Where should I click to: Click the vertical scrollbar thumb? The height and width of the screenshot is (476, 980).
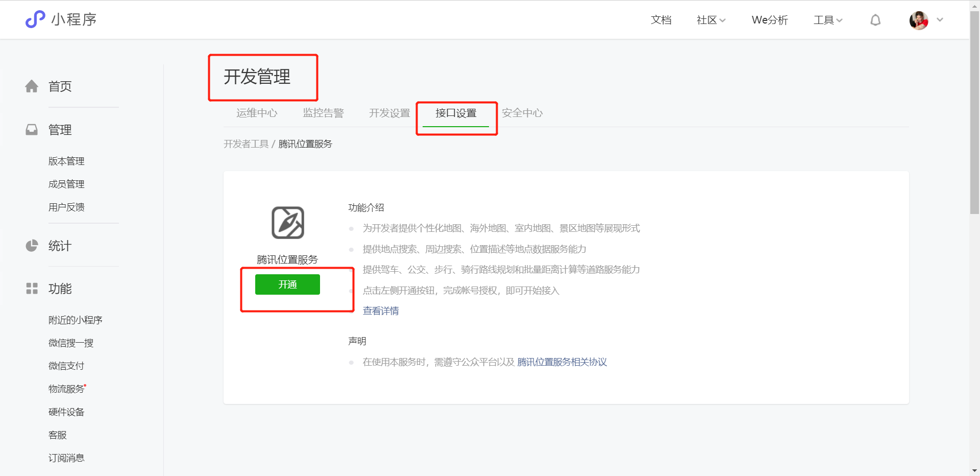pyautogui.click(x=974, y=112)
